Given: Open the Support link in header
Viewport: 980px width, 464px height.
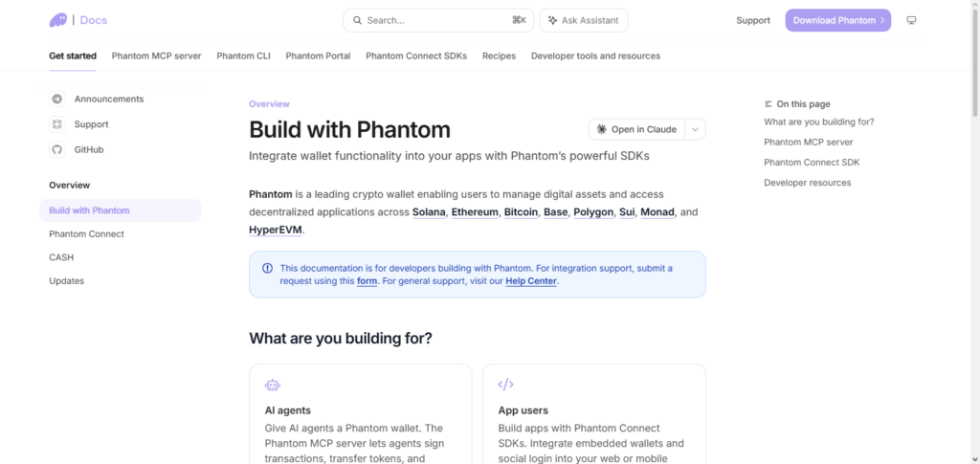Looking at the screenshot, I should [753, 20].
